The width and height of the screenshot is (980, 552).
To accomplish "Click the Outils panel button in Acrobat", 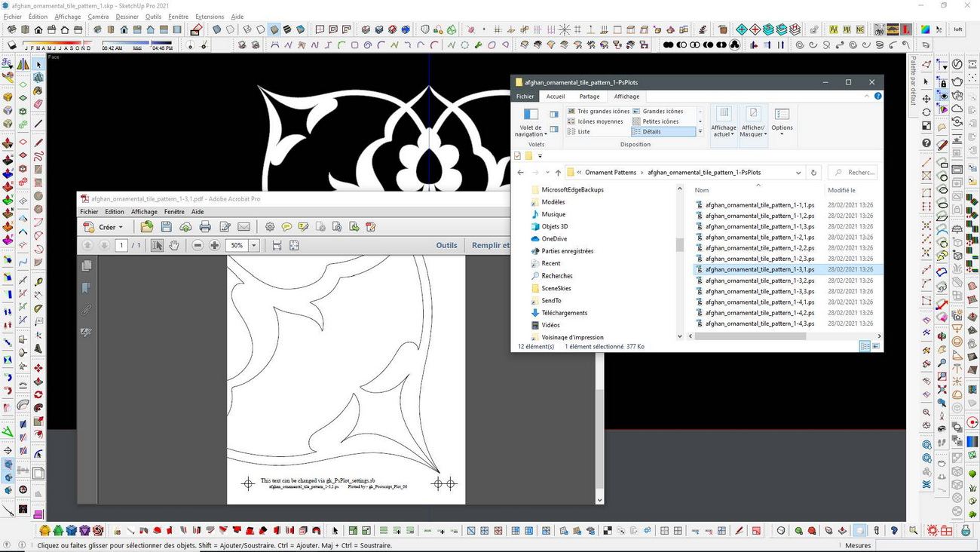I will pos(446,245).
